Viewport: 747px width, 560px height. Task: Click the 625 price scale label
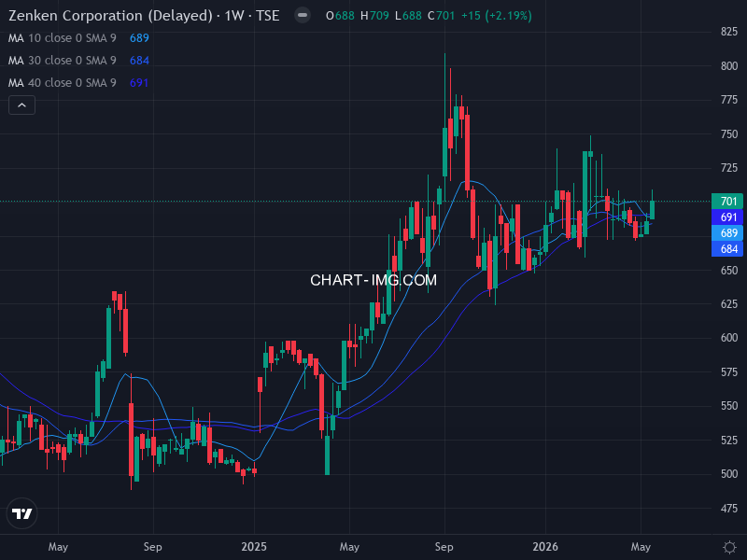point(729,304)
